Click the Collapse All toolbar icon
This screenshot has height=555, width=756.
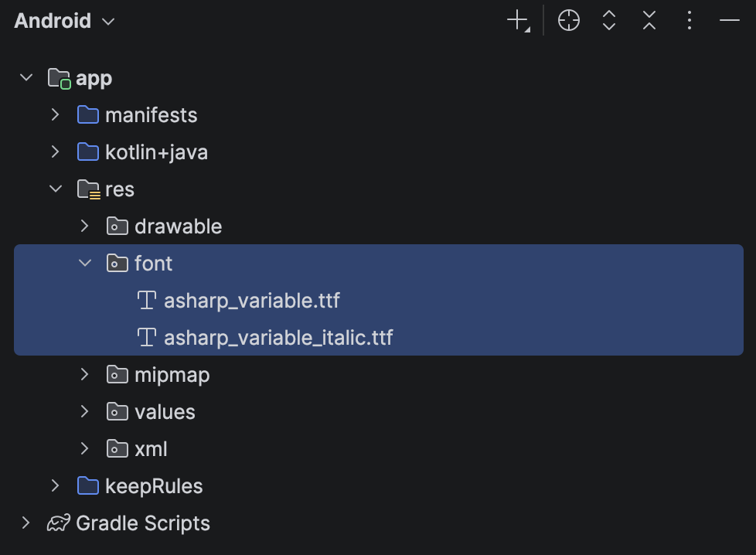[649, 21]
